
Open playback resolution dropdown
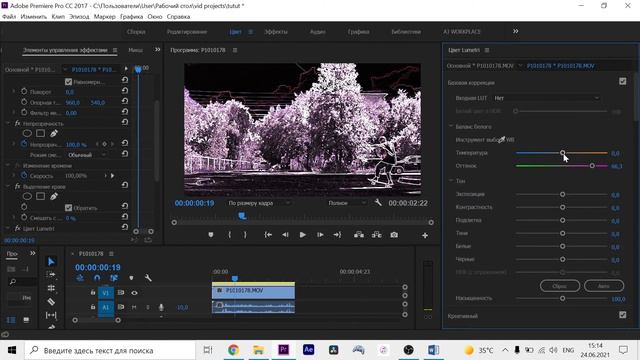(x=347, y=203)
